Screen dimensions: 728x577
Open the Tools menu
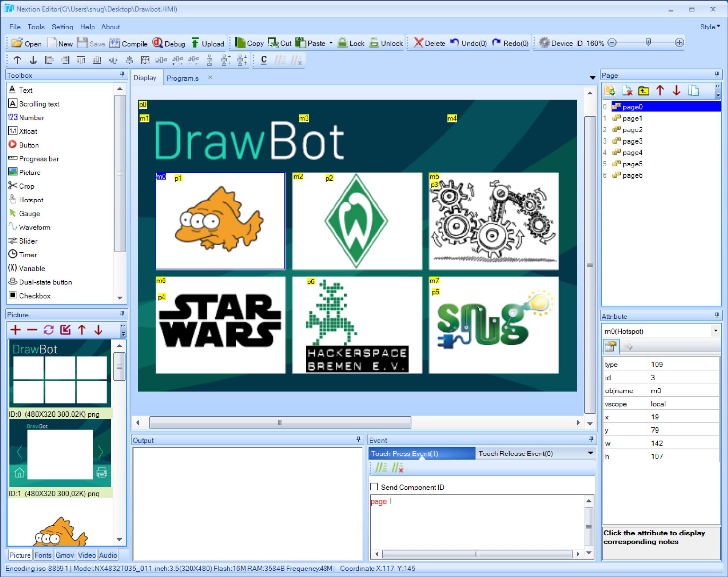(x=36, y=27)
